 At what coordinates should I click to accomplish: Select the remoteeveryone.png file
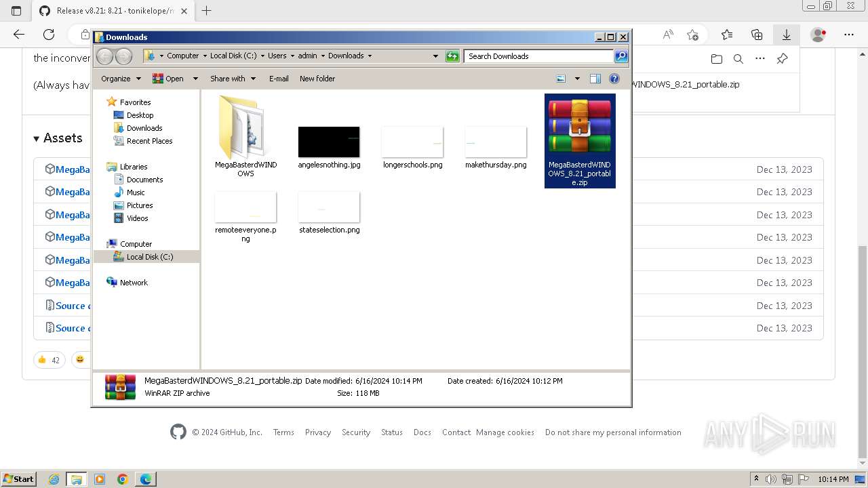pyautogui.click(x=245, y=207)
